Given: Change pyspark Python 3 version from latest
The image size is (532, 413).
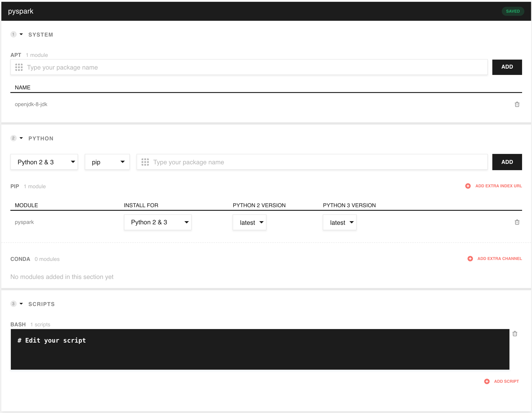Looking at the screenshot, I should [x=339, y=222].
